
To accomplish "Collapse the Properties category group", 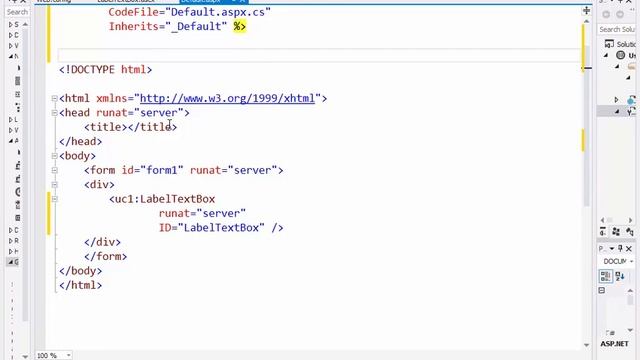I will [x=602, y=291].
